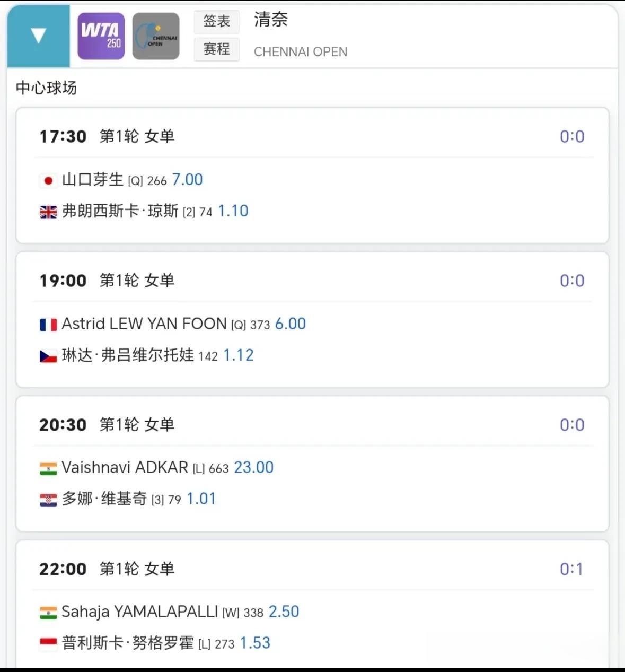Screen dimensions: 625x672
Task: Open the 19:00 第1轮 女单 match header
Action: click(x=107, y=281)
